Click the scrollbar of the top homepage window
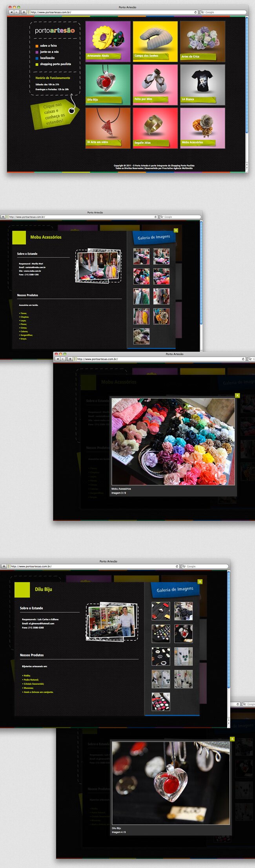The height and width of the screenshot is (868, 255). point(247,75)
